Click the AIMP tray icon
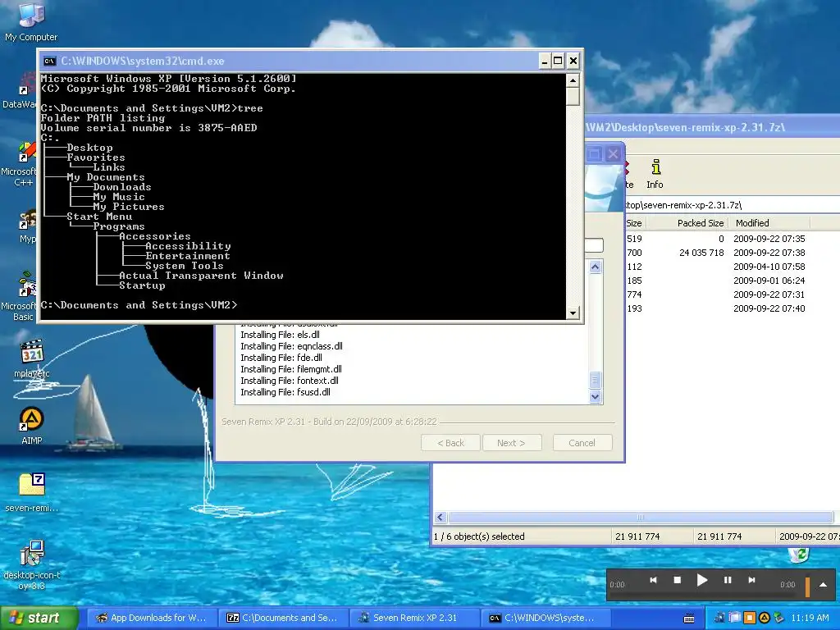 764,618
